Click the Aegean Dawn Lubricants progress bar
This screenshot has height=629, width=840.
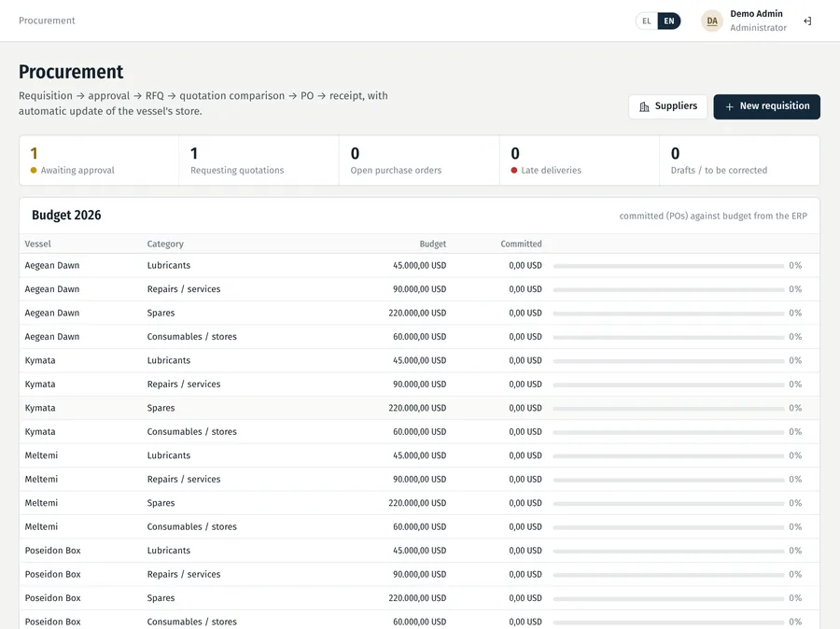point(668,266)
